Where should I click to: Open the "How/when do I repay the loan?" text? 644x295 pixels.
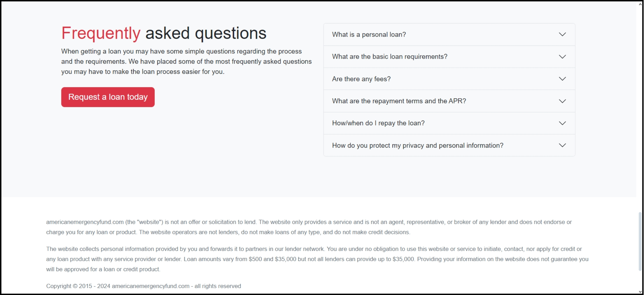tap(378, 123)
